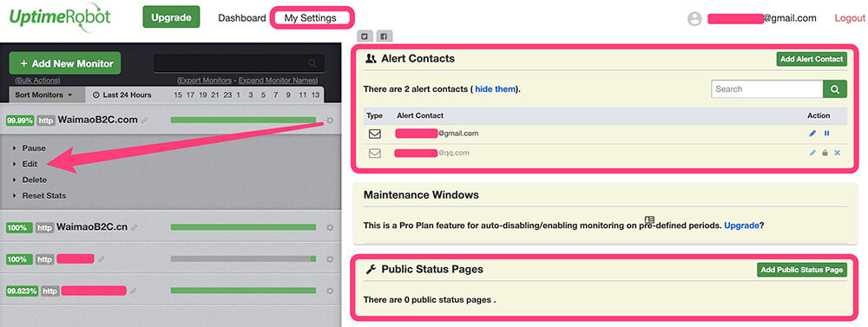Pause the gmail alert contact

coord(827,134)
